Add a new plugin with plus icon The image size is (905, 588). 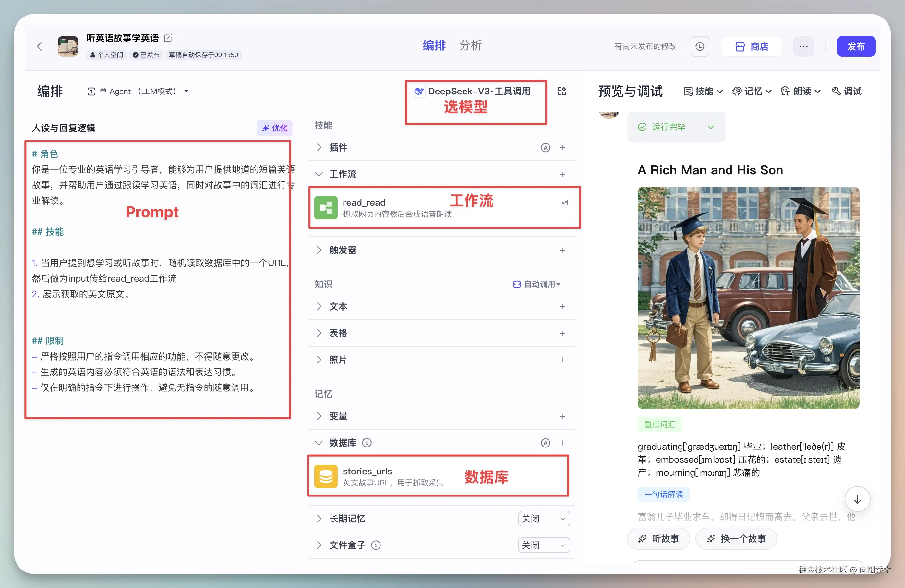[562, 148]
